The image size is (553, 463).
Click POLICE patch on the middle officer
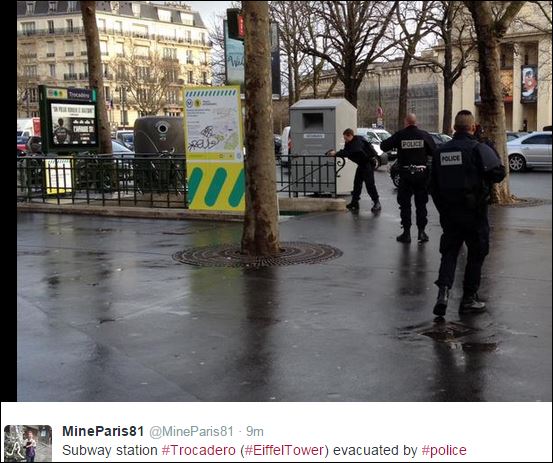412,144
